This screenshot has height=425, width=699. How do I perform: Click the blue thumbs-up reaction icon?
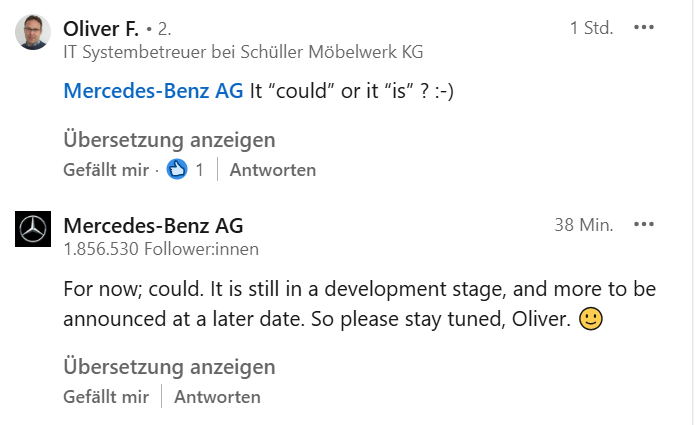click(177, 170)
